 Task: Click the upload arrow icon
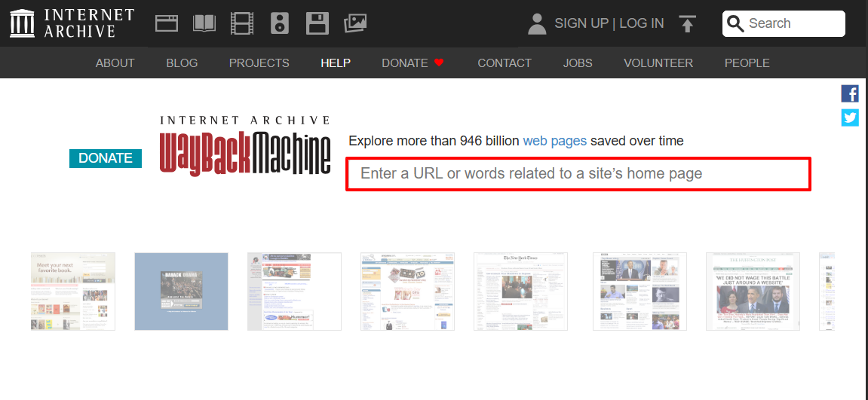coord(687,24)
